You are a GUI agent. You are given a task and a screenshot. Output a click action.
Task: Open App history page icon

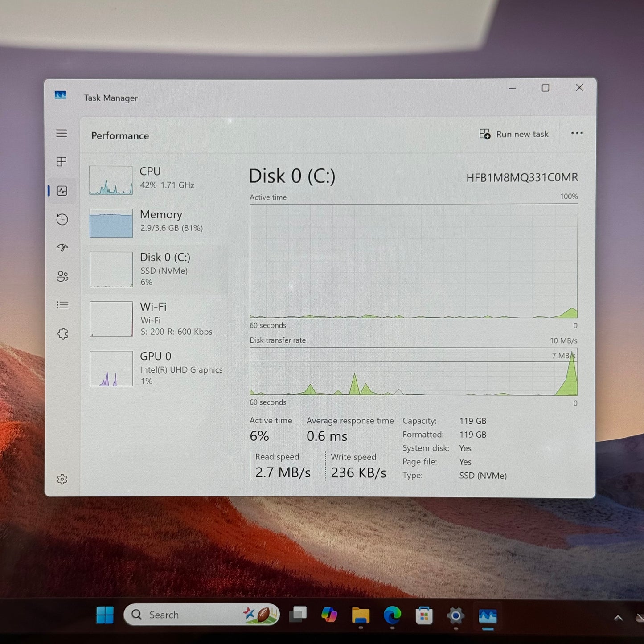[x=62, y=219]
